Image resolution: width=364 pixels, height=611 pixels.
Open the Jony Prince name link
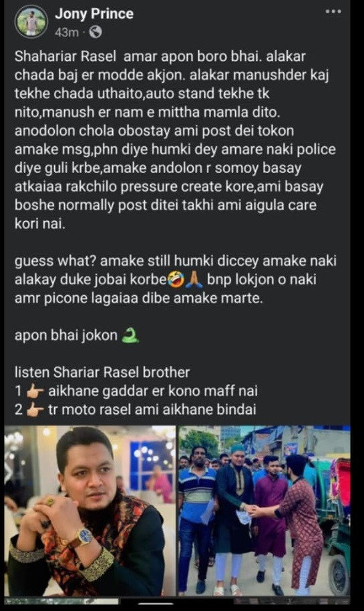click(x=94, y=14)
